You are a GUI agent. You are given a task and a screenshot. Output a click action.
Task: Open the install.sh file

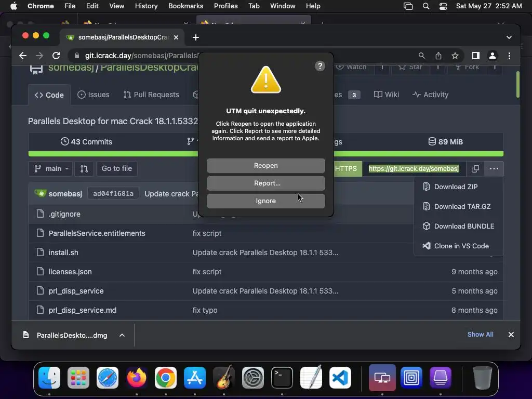pyautogui.click(x=63, y=253)
